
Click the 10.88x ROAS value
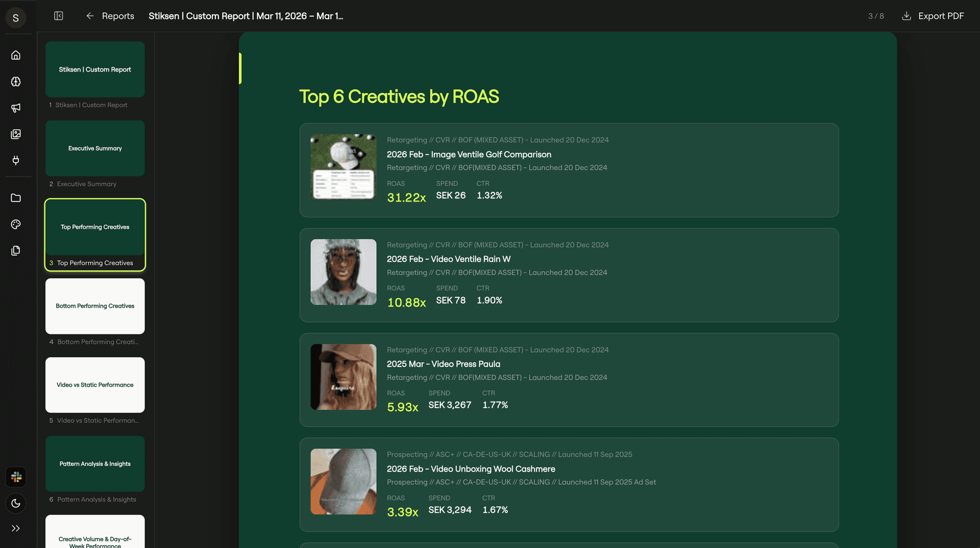click(x=406, y=303)
